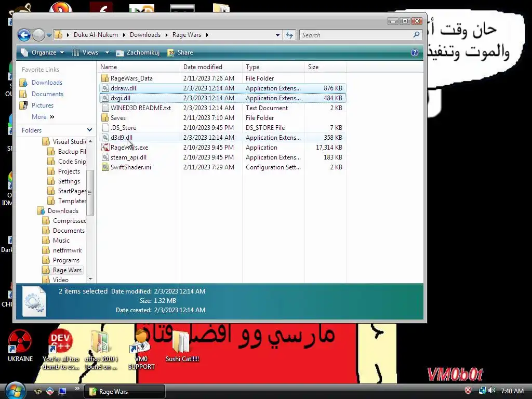Select Rage Wars folder in tree

62,270
